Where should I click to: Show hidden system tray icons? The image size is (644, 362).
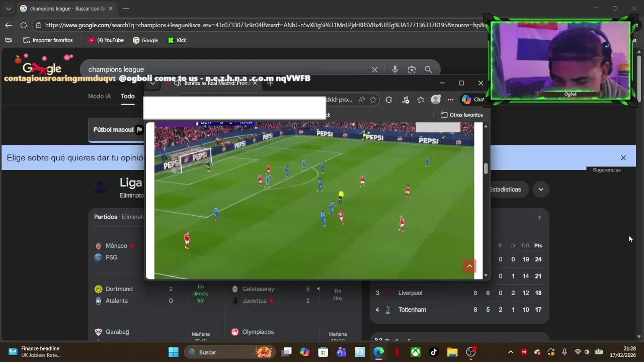[x=511, y=352]
